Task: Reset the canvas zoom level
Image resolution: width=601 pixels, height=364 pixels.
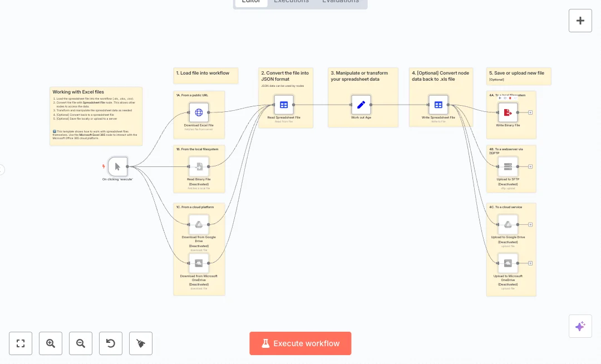Action: (x=111, y=343)
